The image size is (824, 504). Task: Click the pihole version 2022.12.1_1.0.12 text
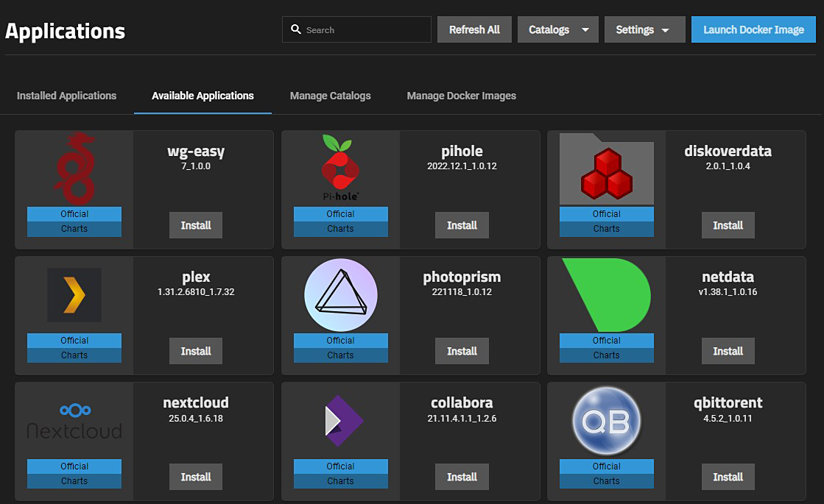462,166
